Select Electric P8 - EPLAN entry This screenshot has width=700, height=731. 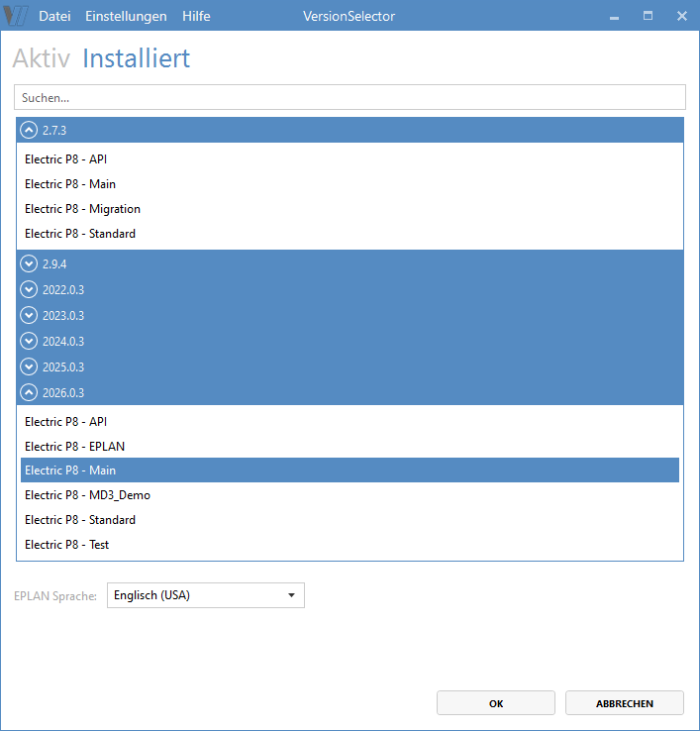tap(74, 446)
